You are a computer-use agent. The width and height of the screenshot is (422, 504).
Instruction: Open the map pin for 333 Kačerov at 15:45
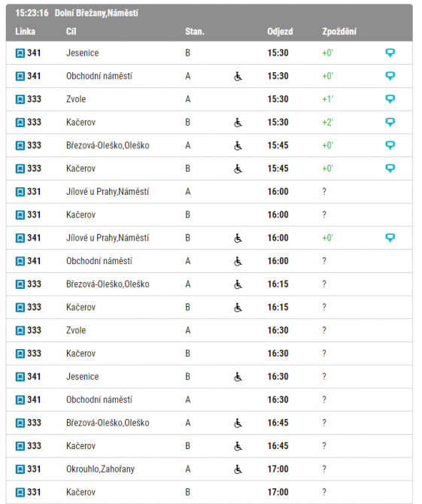[x=390, y=169]
